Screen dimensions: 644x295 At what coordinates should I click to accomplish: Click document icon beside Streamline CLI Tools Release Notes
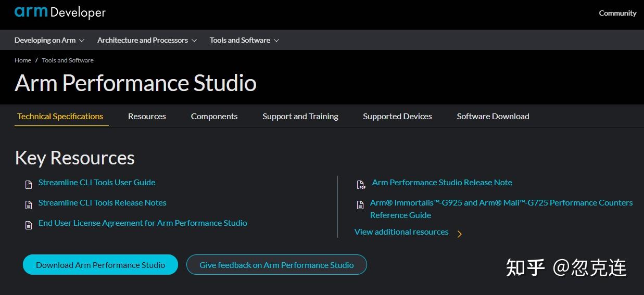coord(29,204)
